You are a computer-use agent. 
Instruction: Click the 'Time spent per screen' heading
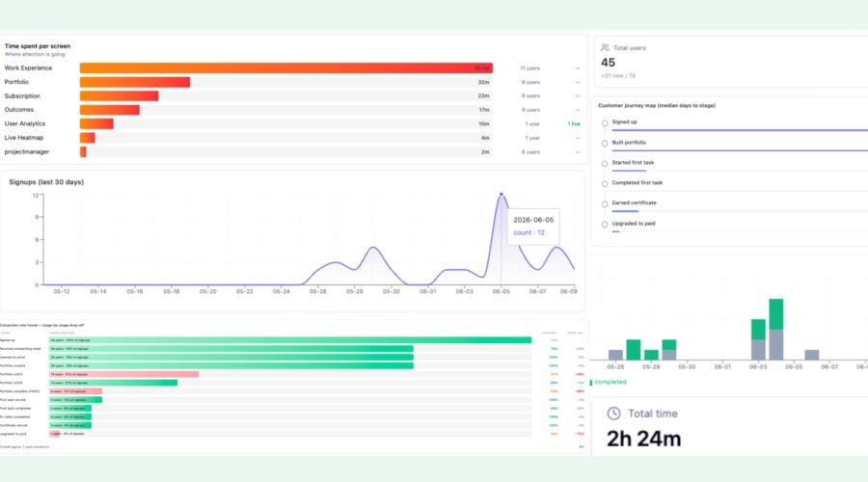(37, 46)
